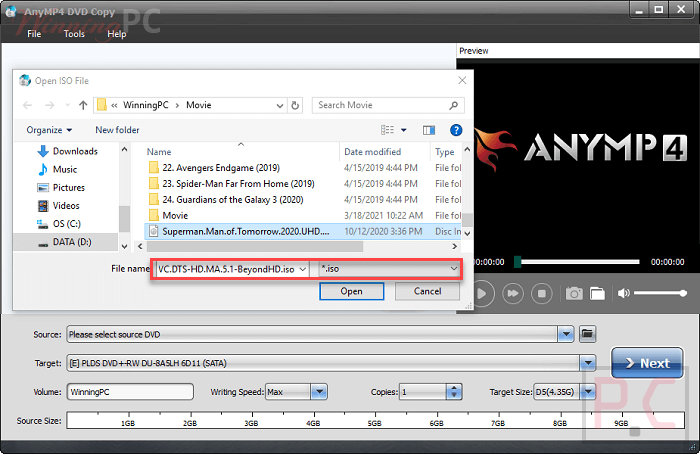Open the Writing Speed dropdown

click(319, 392)
